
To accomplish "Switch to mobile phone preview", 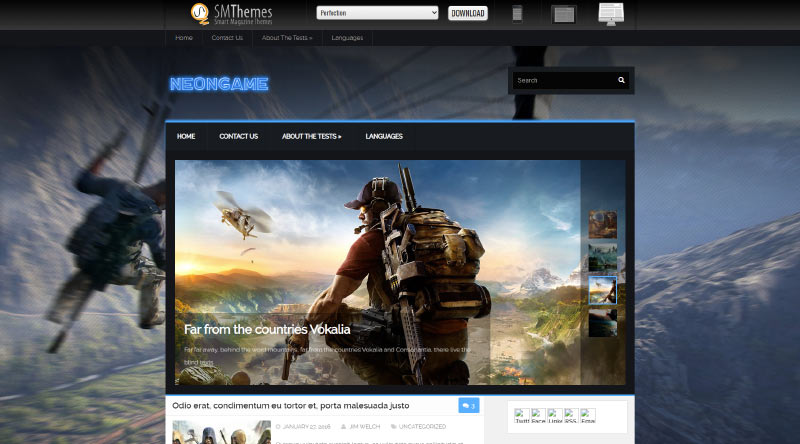I will tap(517, 14).
